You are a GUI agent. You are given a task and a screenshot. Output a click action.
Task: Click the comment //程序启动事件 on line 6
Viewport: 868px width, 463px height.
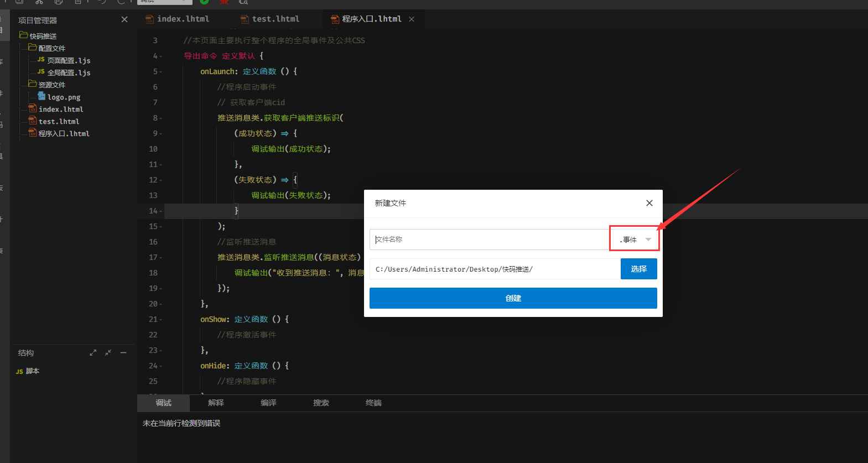click(x=247, y=87)
